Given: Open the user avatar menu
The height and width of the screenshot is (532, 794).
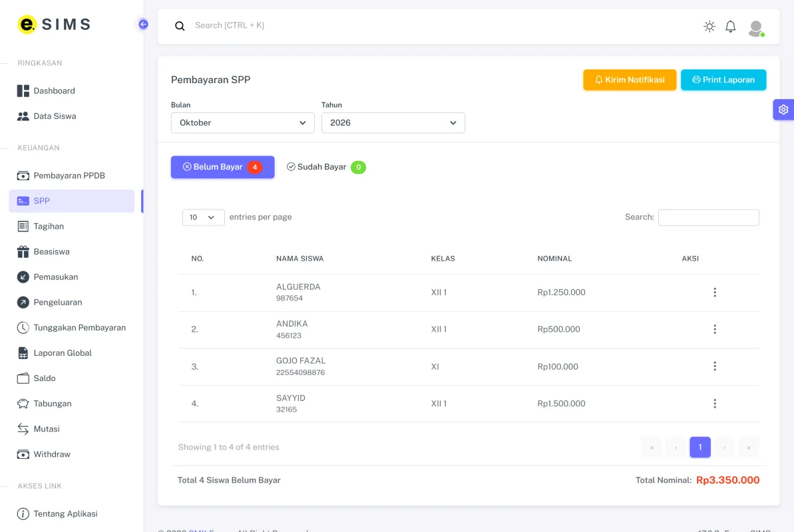Looking at the screenshot, I should point(756,28).
